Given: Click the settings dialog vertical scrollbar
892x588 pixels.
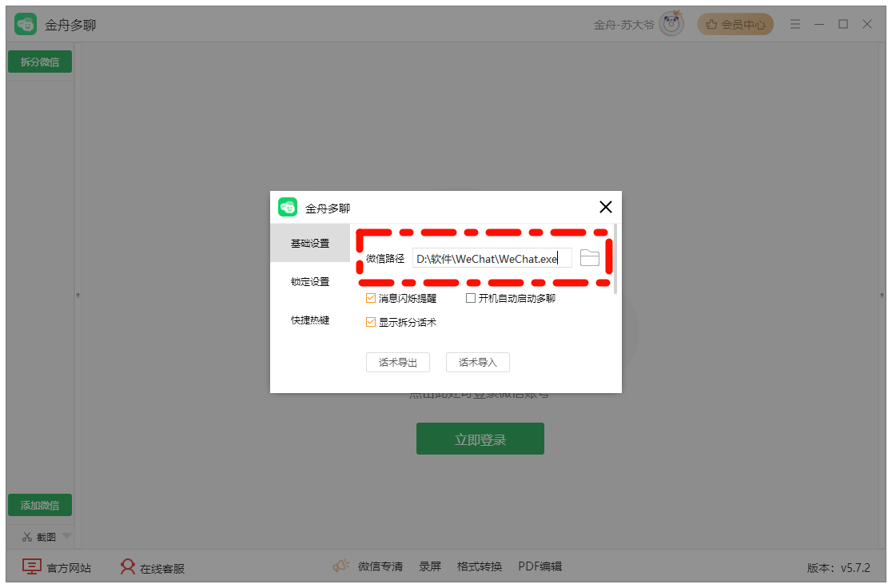Looking at the screenshot, I should pos(615,259).
